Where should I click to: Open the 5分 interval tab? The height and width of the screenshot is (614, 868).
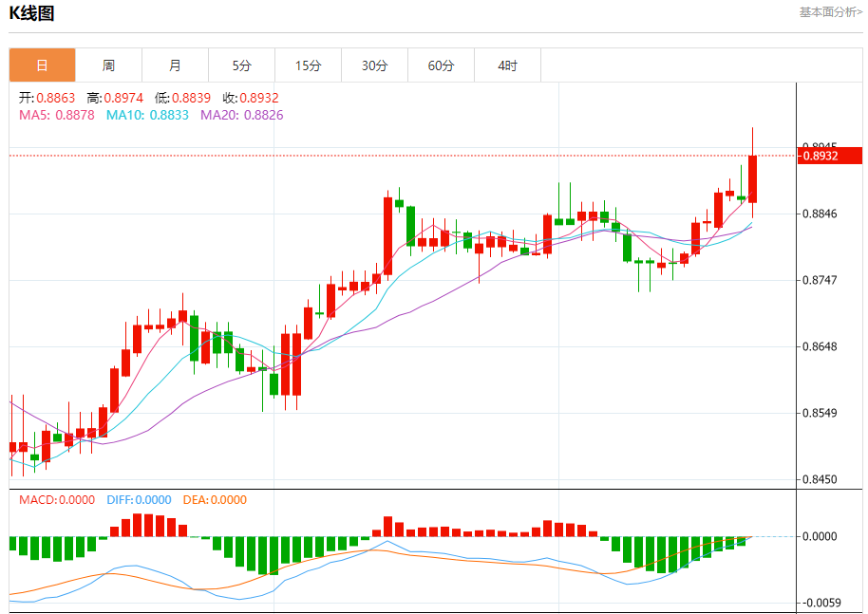(x=241, y=65)
